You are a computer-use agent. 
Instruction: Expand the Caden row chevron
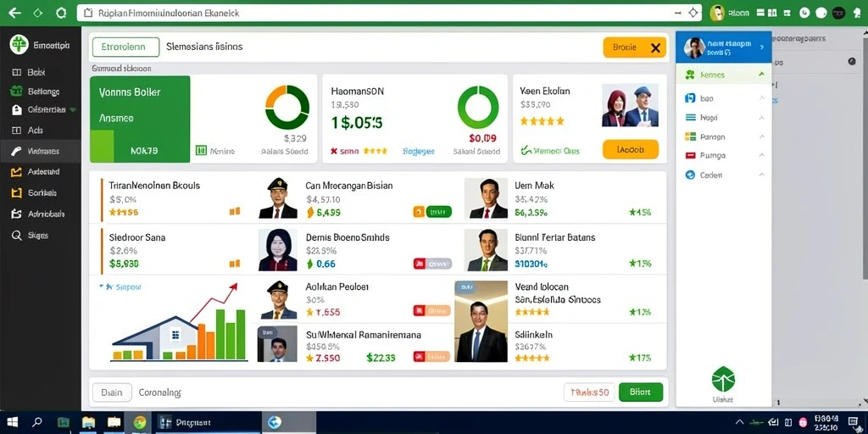point(762,175)
